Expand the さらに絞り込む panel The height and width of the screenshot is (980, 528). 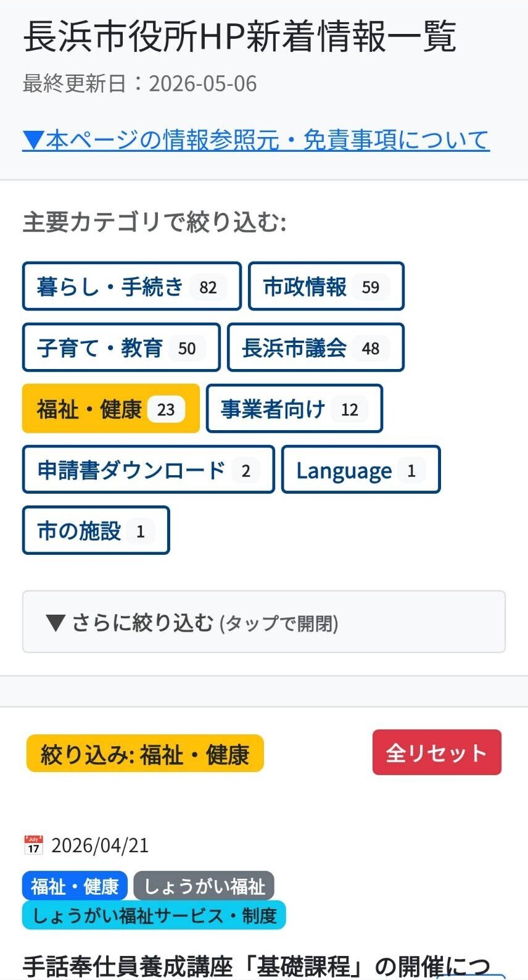tap(264, 622)
